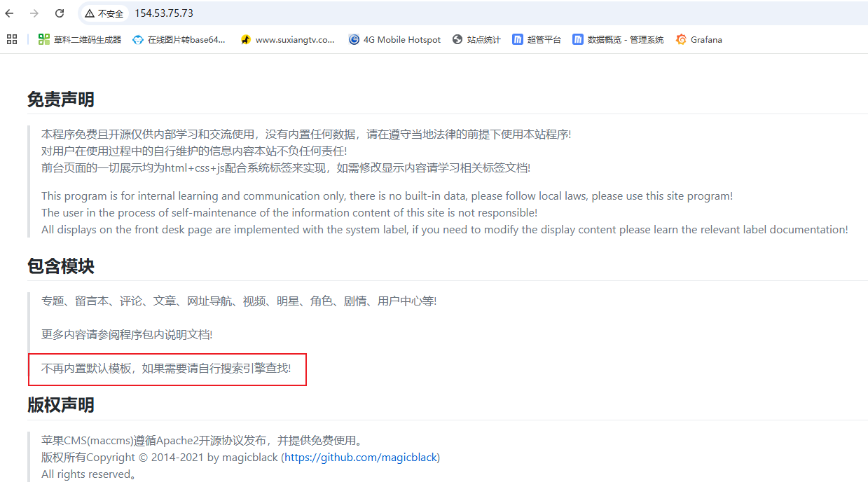
Task: Open the 草料二维码生成器 bookmark
Action: coord(80,40)
